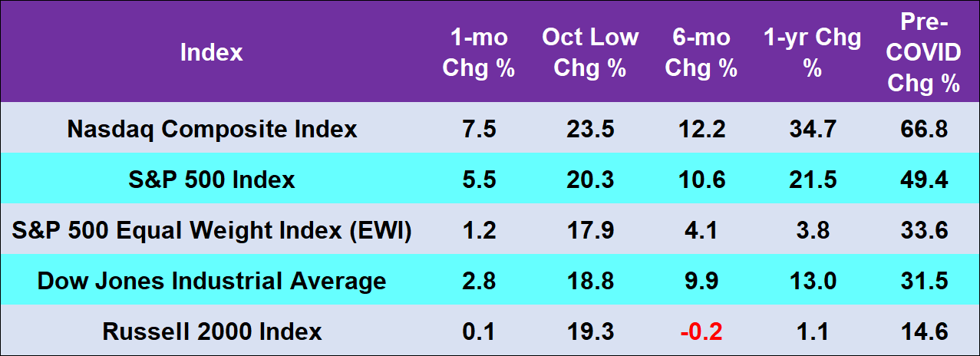Click the S&P 500's 49.4 value
This screenshot has width=980, height=356.
click(x=924, y=180)
